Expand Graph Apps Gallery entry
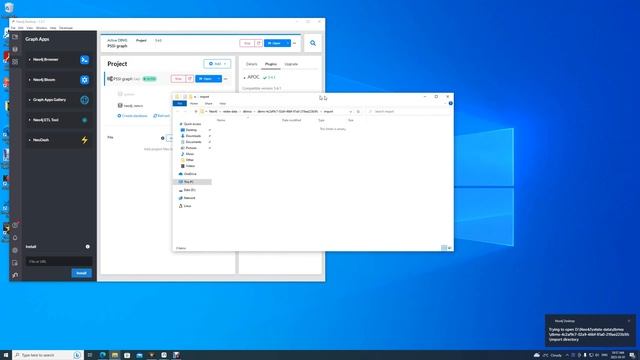 point(29,100)
